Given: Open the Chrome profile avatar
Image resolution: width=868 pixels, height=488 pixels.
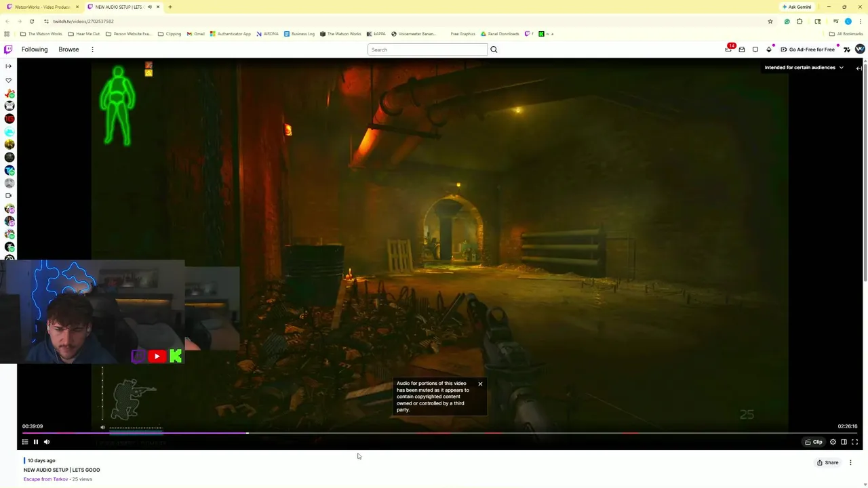Looking at the screenshot, I should (x=848, y=21).
